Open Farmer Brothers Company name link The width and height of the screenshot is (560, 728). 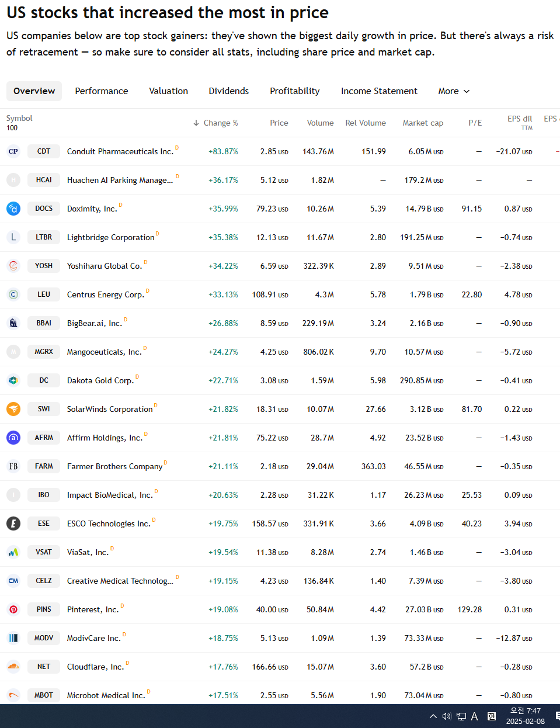115,466
